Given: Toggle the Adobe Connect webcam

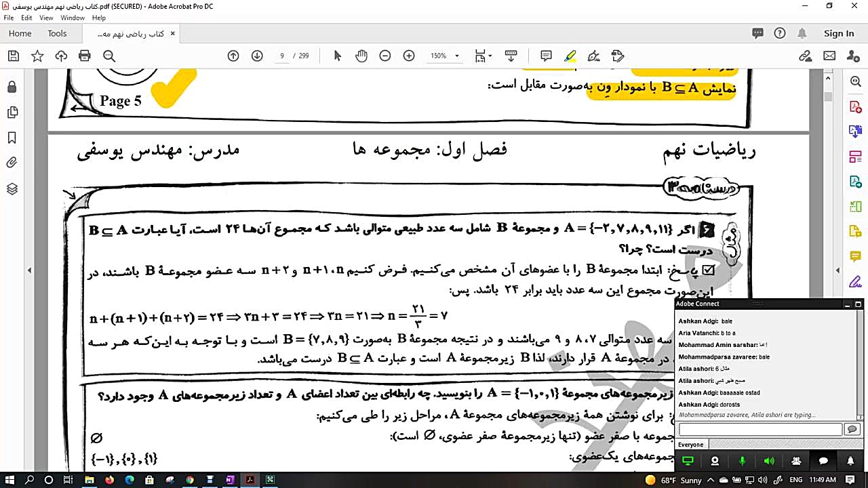Looking at the screenshot, I should pyautogui.click(x=715, y=461).
